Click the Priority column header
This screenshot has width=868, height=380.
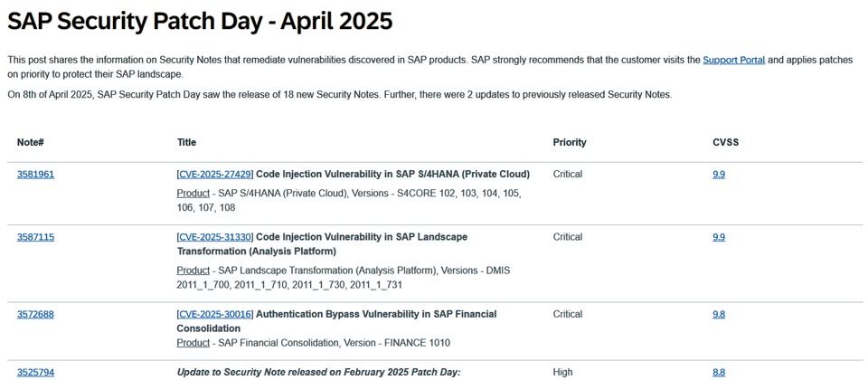569,142
